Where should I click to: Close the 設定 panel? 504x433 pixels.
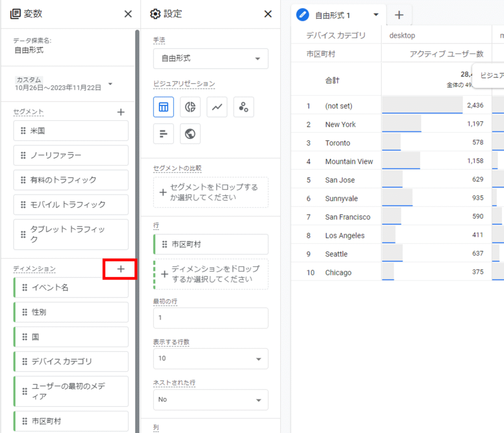point(268,14)
